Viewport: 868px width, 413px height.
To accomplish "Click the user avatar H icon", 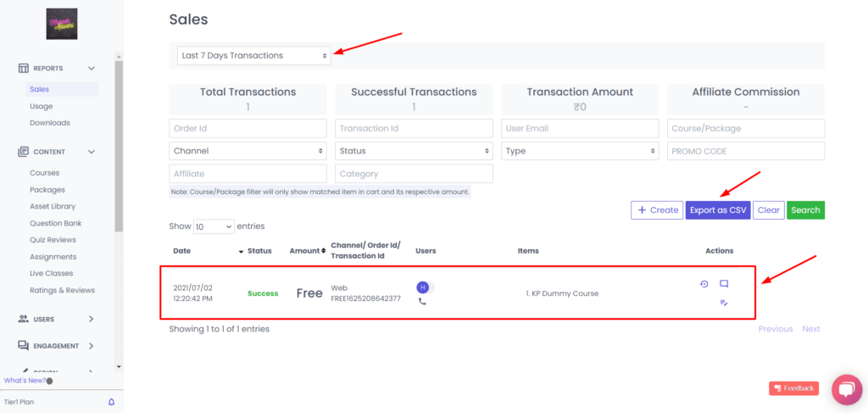I will click(422, 287).
